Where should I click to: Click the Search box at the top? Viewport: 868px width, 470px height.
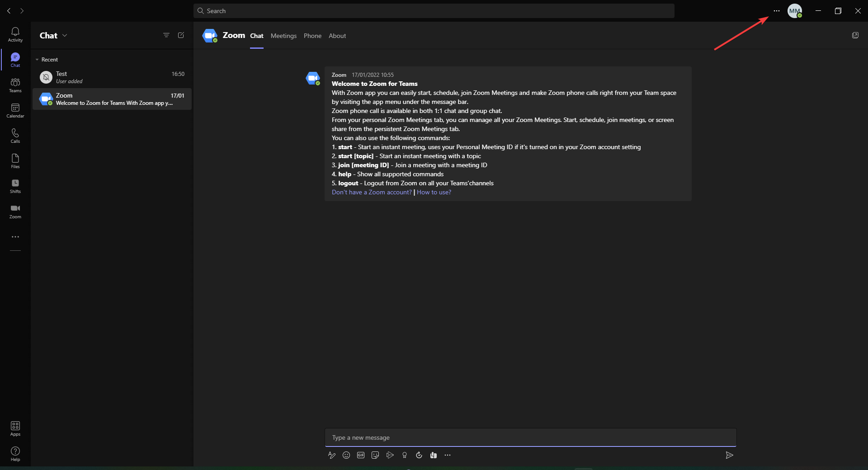pos(434,11)
